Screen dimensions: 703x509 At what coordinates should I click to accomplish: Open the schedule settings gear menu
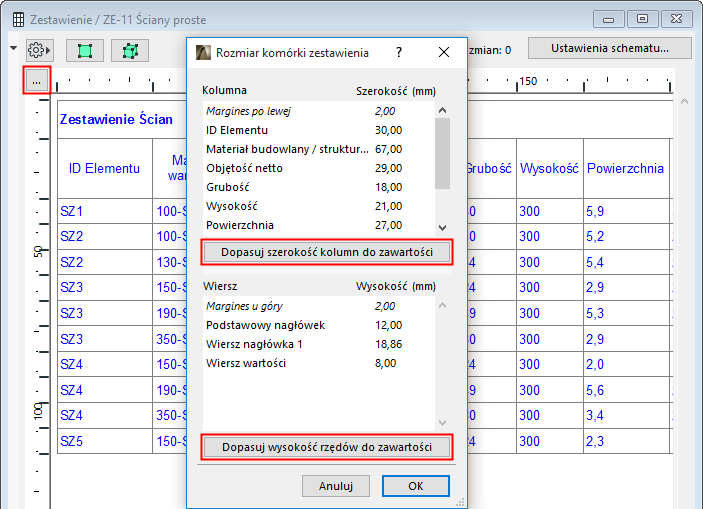(39, 50)
